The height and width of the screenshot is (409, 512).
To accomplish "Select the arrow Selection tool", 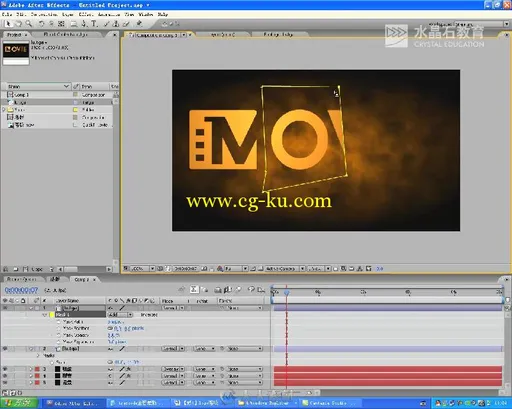I will 8,24.
